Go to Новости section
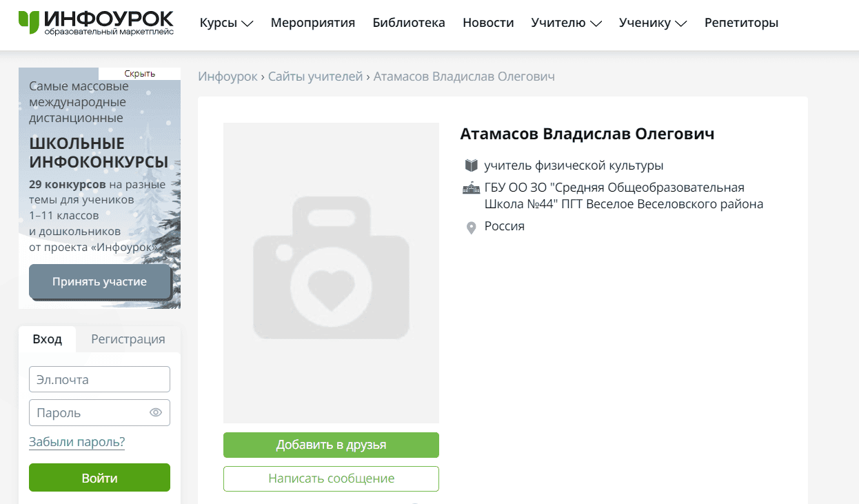The image size is (859, 504). click(488, 23)
